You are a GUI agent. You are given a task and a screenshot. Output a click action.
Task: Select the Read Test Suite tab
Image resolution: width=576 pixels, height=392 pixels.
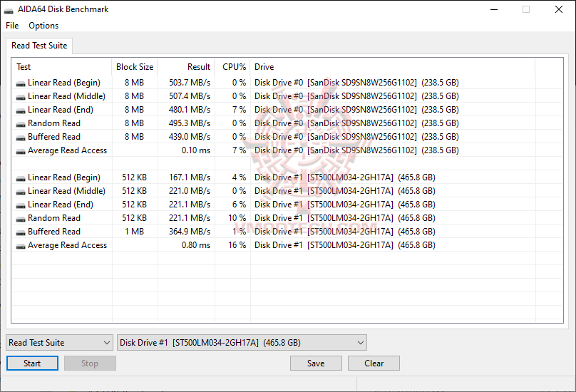pyautogui.click(x=39, y=46)
